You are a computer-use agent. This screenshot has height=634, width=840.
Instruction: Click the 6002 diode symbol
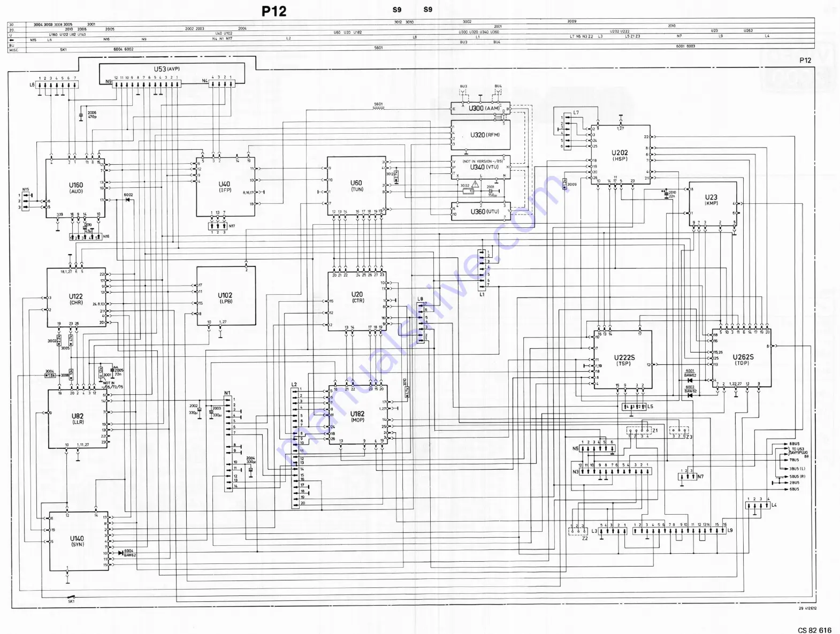(127, 200)
